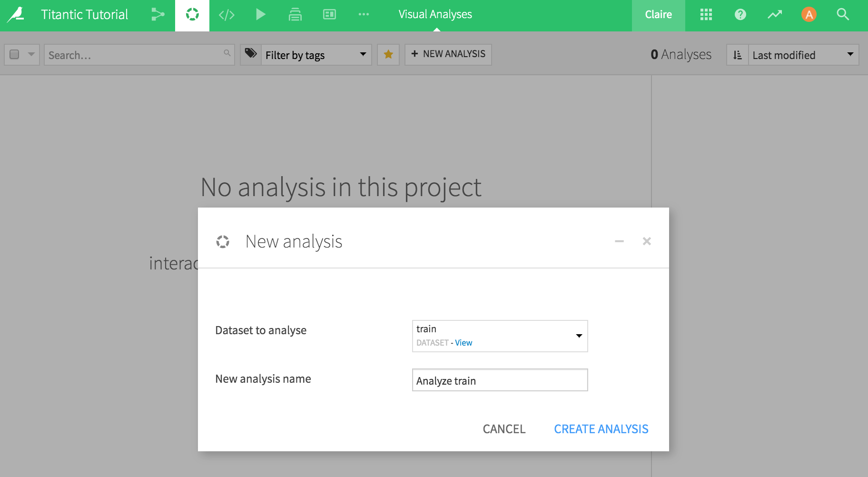Screen dimensions: 868x477
Task: Open the more options ellipsis menu
Action: (364, 14)
